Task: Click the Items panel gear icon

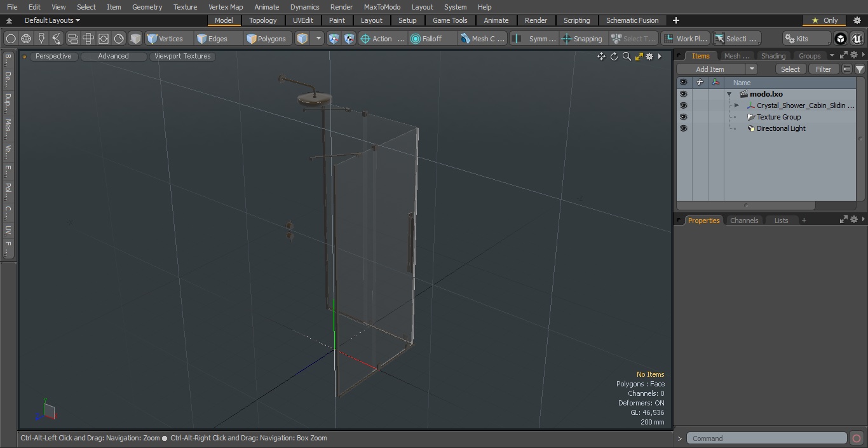Action: pyautogui.click(x=854, y=55)
